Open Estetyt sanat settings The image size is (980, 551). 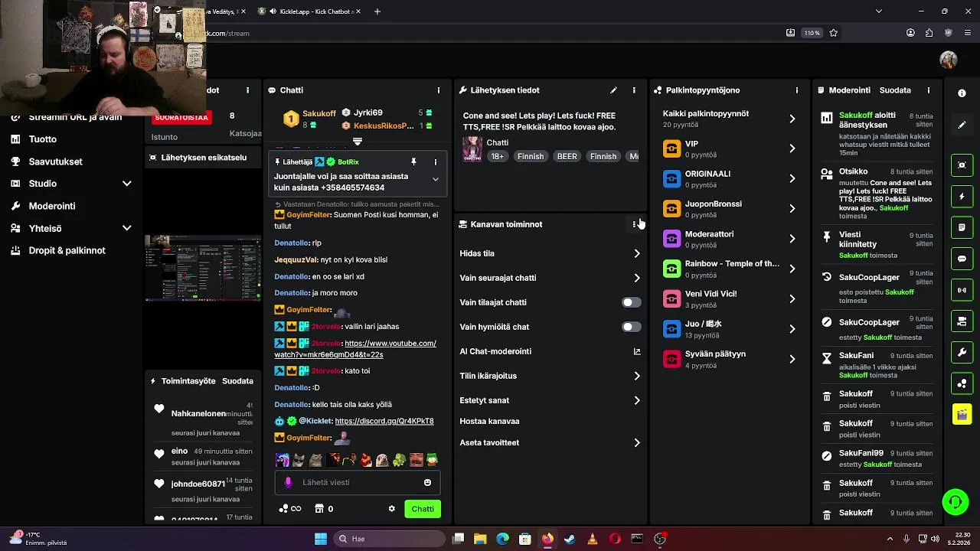(550, 400)
